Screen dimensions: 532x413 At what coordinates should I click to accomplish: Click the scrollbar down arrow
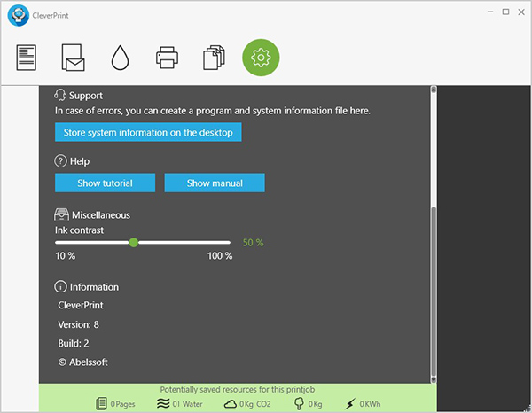434,379
